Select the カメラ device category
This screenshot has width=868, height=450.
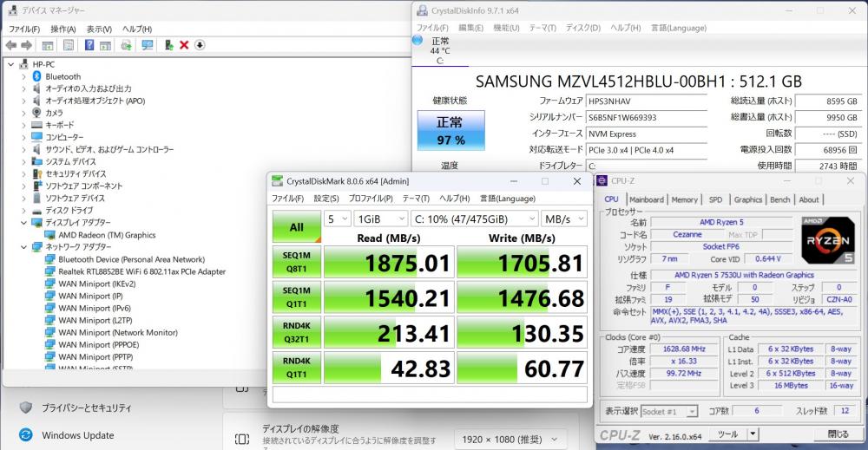coord(54,113)
